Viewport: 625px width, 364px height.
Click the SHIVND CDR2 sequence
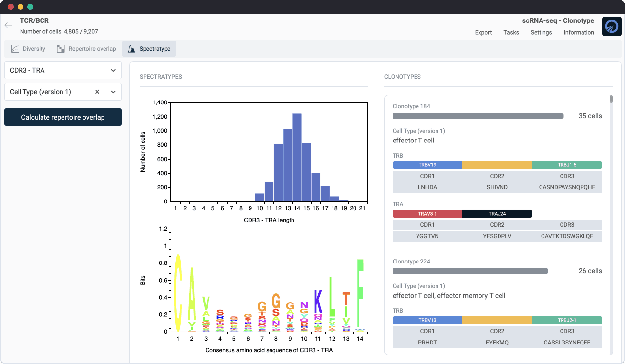pos(497,187)
